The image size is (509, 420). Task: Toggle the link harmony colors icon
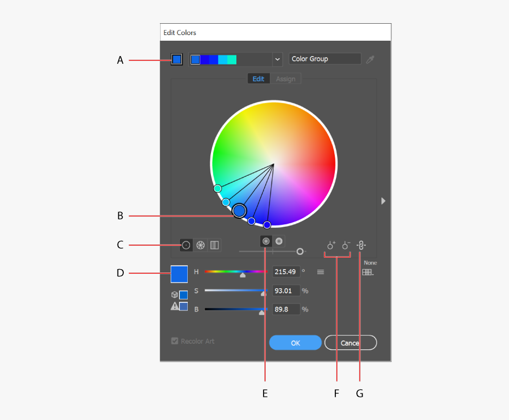coord(361,245)
